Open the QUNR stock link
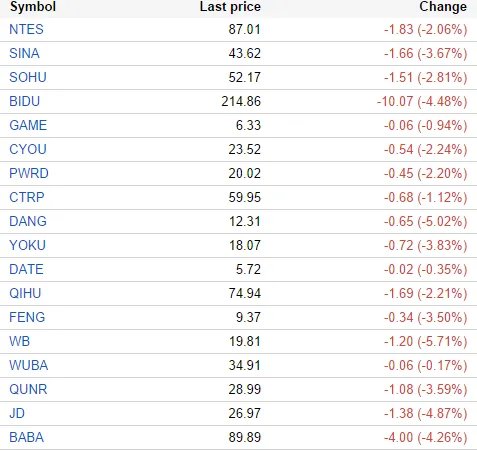This screenshot has height=451, width=477. (28, 389)
